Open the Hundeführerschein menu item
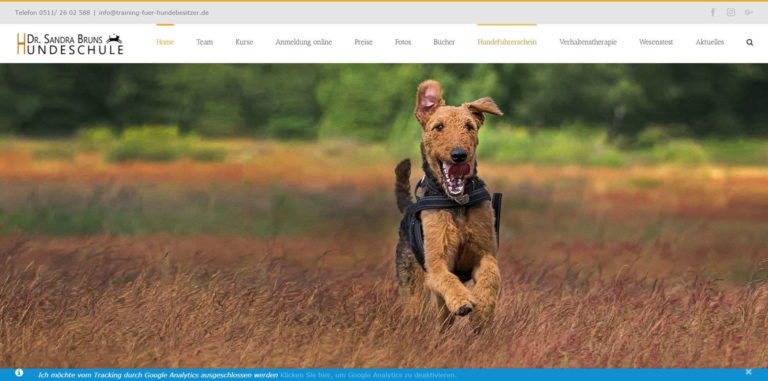This screenshot has height=381, width=768. [507, 42]
